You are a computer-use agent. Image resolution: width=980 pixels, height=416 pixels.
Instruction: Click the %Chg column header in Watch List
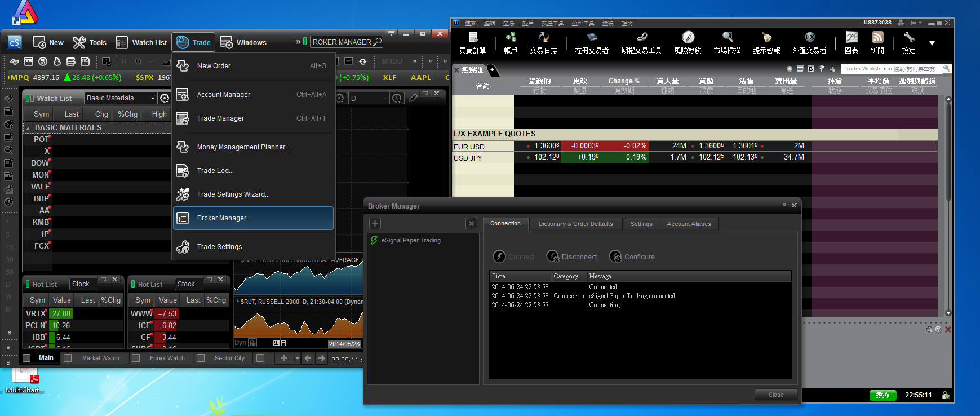pos(127,114)
